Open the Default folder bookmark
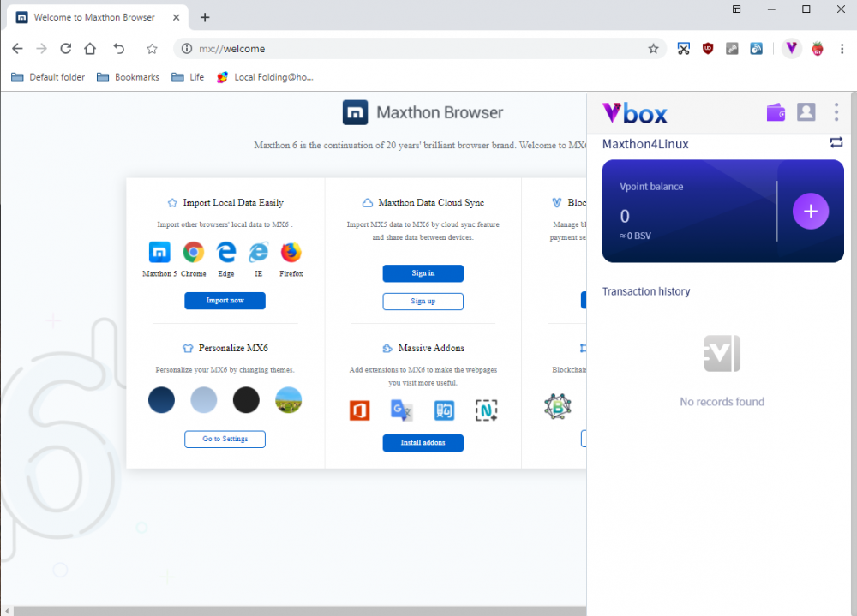Viewport: 857px width, 616px height. (x=48, y=77)
